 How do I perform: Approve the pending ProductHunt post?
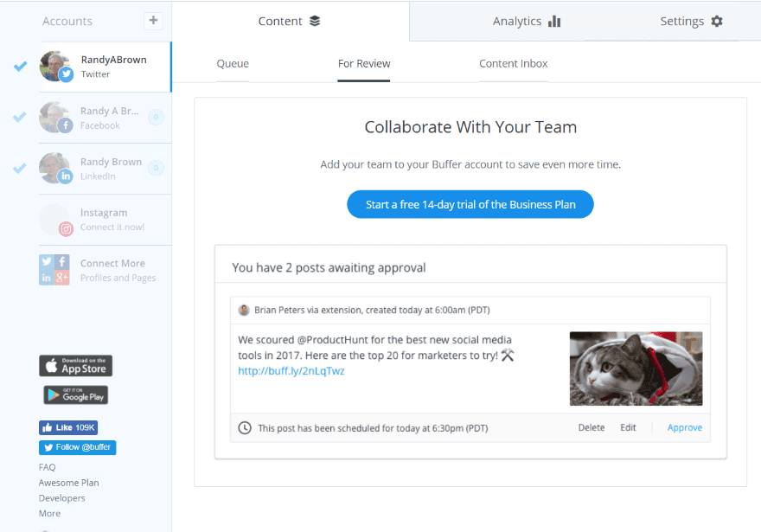(684, 427)
